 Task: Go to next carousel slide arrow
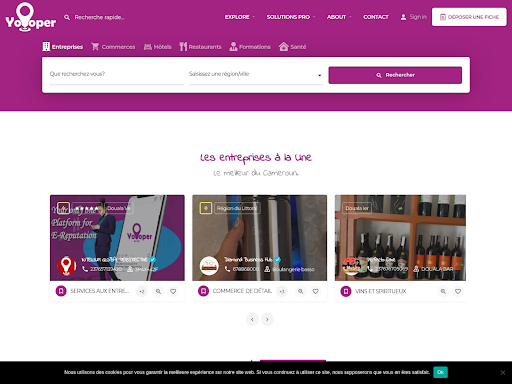point(267,319)
